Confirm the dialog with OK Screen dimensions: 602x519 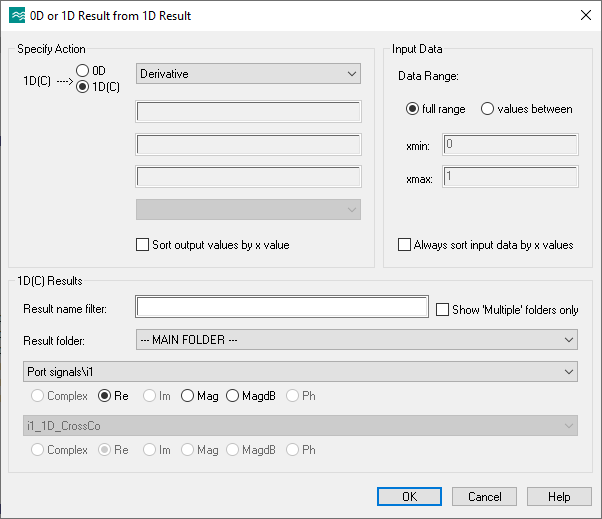[x=409, y=496]
